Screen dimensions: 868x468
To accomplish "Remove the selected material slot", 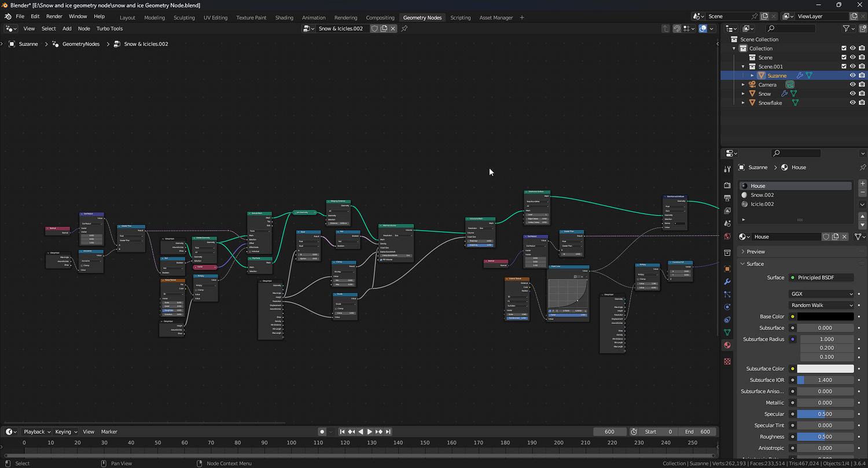I will click(863, 192).
